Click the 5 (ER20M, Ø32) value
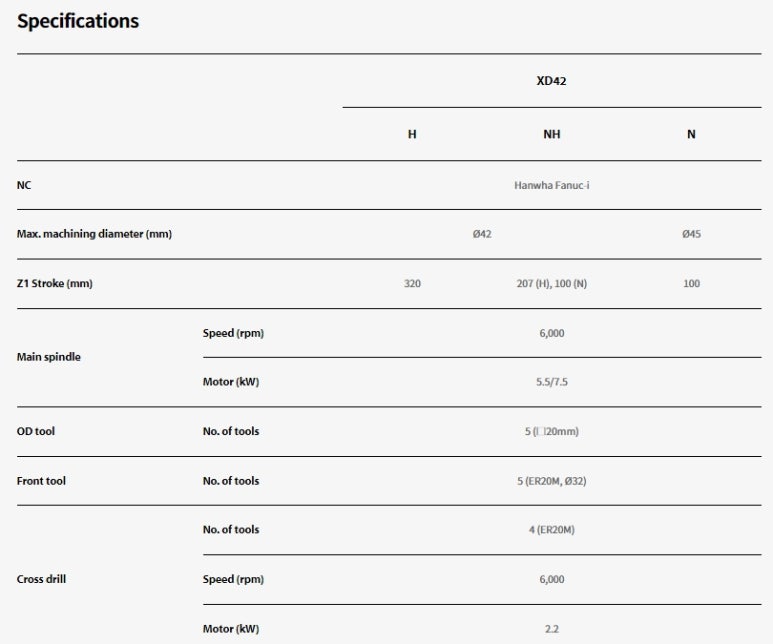This screenshot has width=773, height=644. coord(551,481)
